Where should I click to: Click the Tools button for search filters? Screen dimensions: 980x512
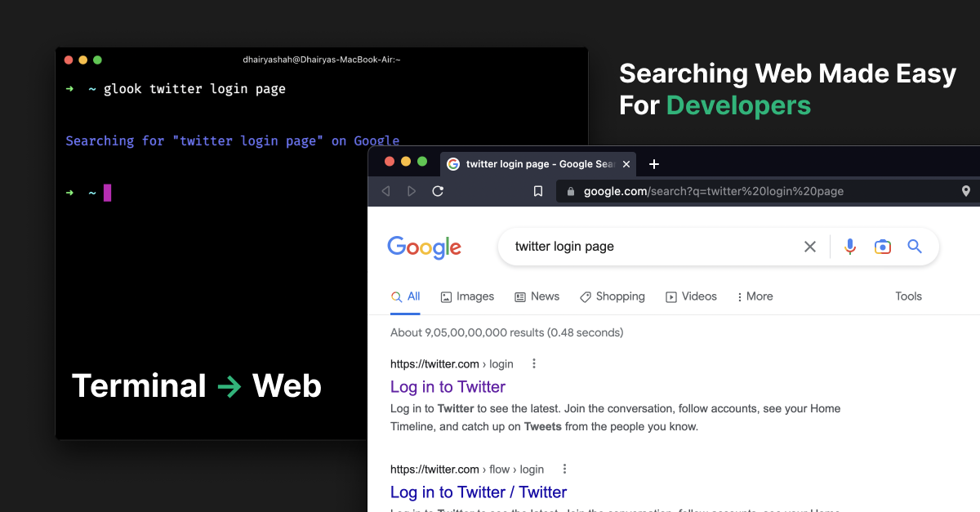(908, 296)
